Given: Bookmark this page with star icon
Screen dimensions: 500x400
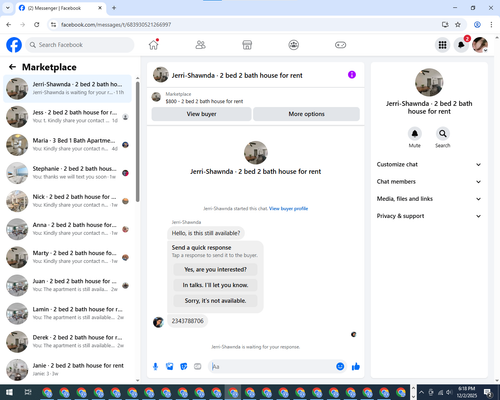Looking at the screenshot, I should (x=458, y=25).
